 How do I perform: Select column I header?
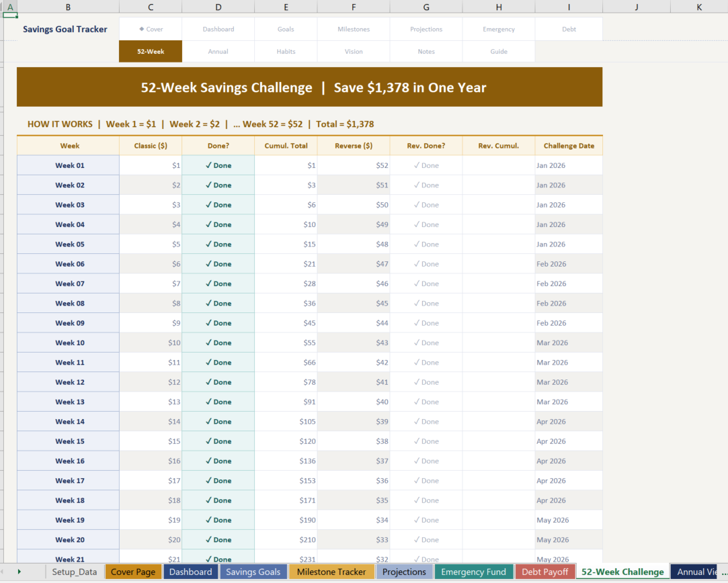pos(569,7)
